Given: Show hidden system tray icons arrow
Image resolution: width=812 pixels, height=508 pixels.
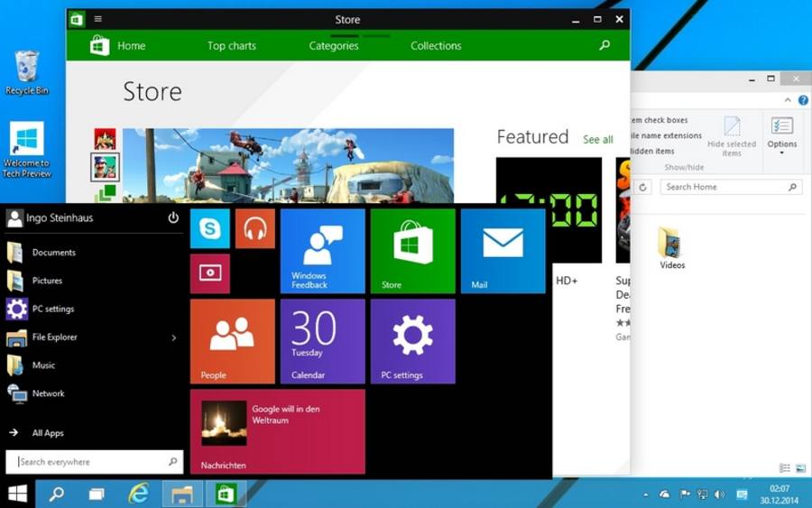Looking at the screenshot, I should [646, 495].
